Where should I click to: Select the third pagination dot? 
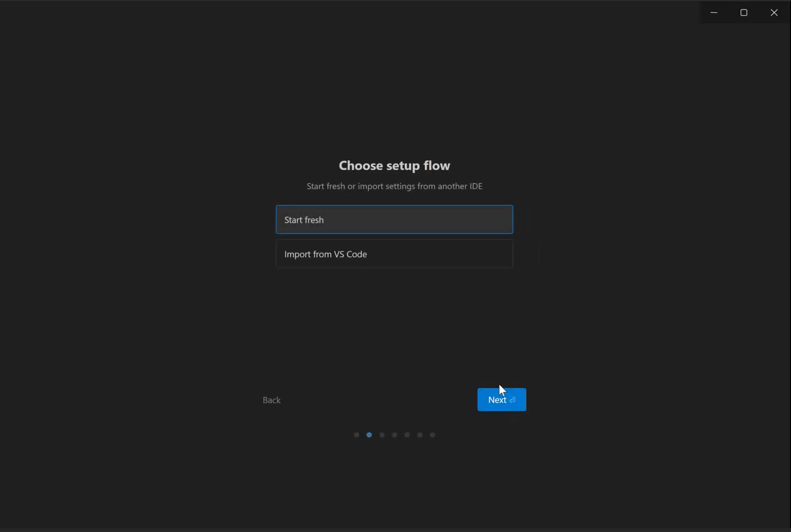coord(382,435)
